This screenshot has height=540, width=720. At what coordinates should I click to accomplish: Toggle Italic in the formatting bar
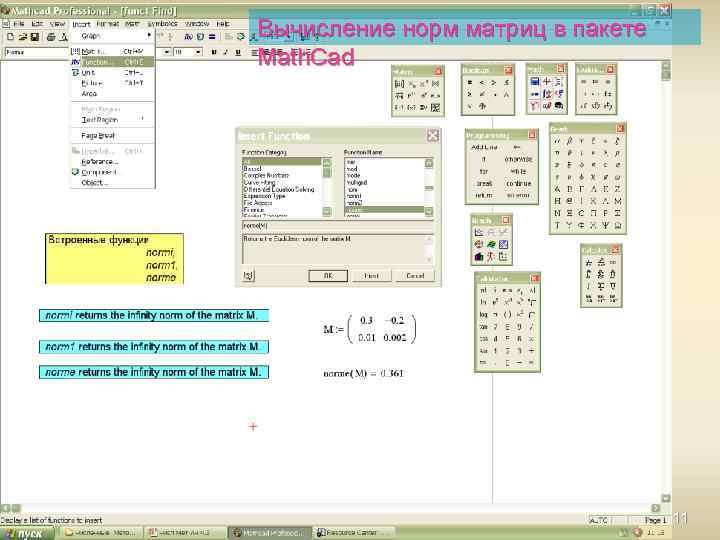coord(225,52)
